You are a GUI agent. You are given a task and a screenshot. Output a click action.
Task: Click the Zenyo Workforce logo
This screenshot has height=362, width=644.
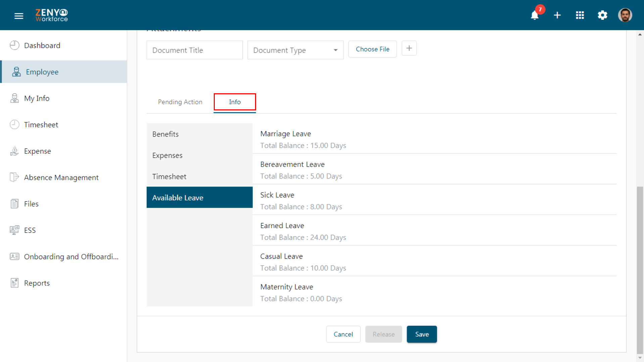52,15
